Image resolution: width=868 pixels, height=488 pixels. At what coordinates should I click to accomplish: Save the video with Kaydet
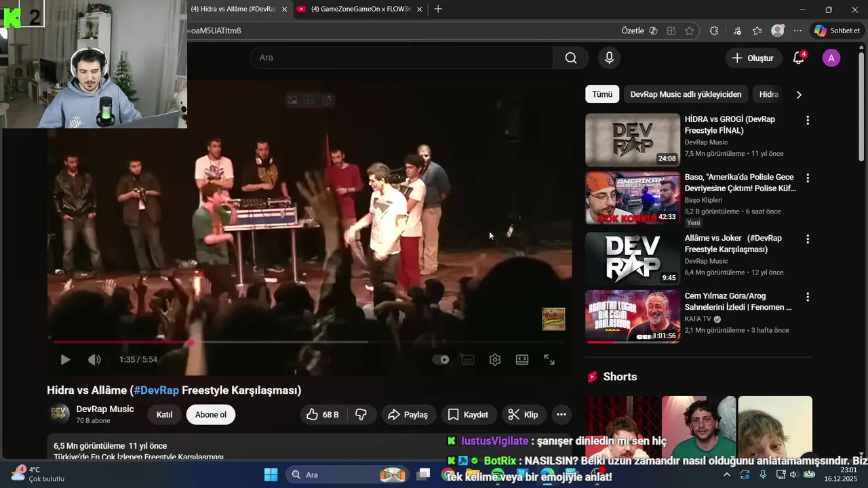[468, 415]
